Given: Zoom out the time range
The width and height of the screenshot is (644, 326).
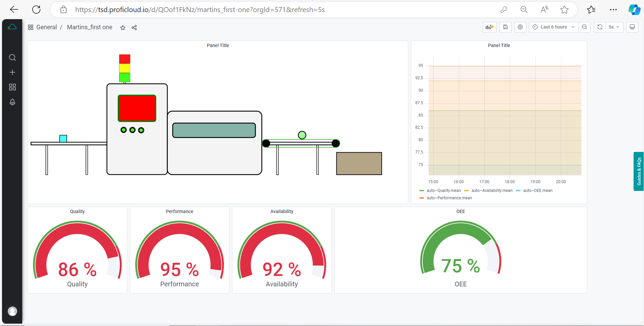Looking at the screenshot, I should pyautogui.click(x=584, y=27).
